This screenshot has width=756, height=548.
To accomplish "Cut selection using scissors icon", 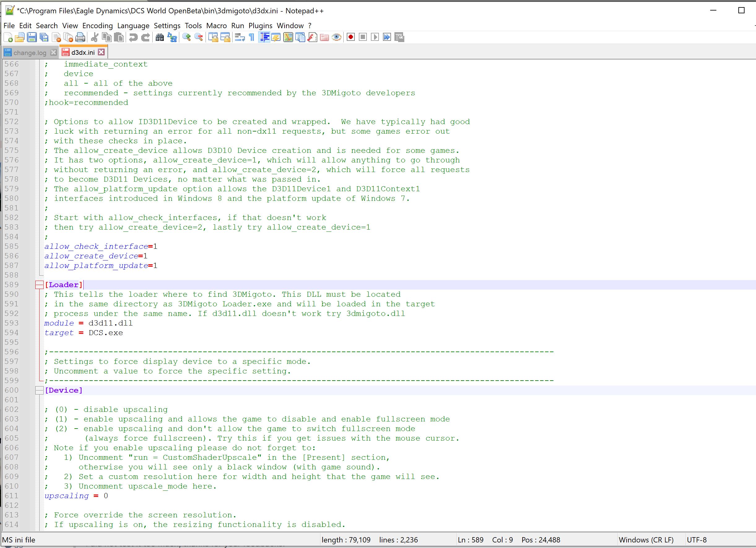I will 95,37.
